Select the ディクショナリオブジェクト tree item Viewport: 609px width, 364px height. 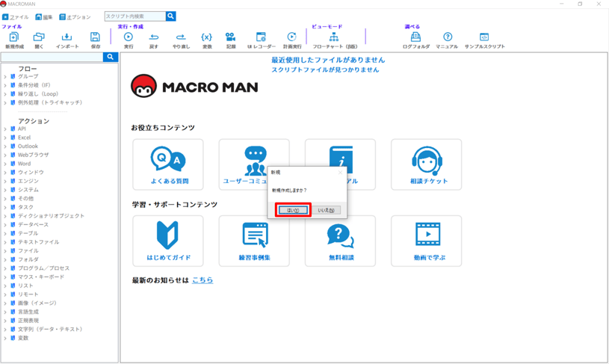coord(51,215)
